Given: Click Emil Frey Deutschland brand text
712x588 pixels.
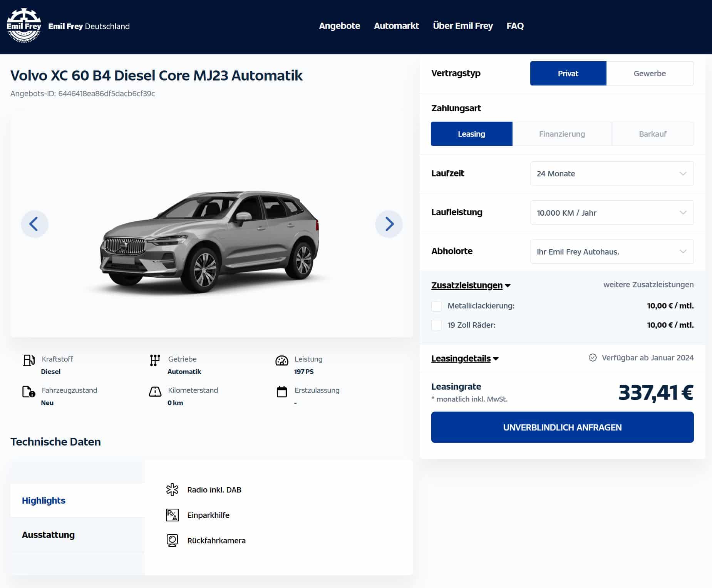Looking at the screenshot, I should [89, 26].
